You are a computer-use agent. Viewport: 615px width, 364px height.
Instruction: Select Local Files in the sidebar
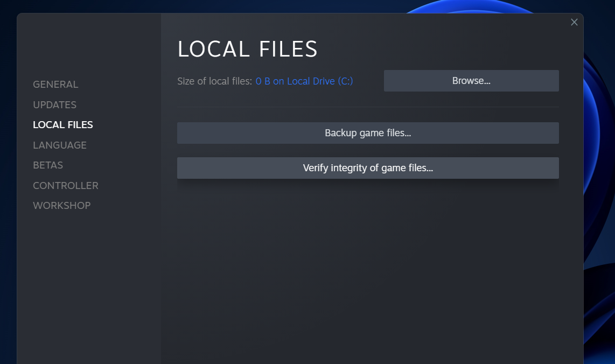[63, 125]
